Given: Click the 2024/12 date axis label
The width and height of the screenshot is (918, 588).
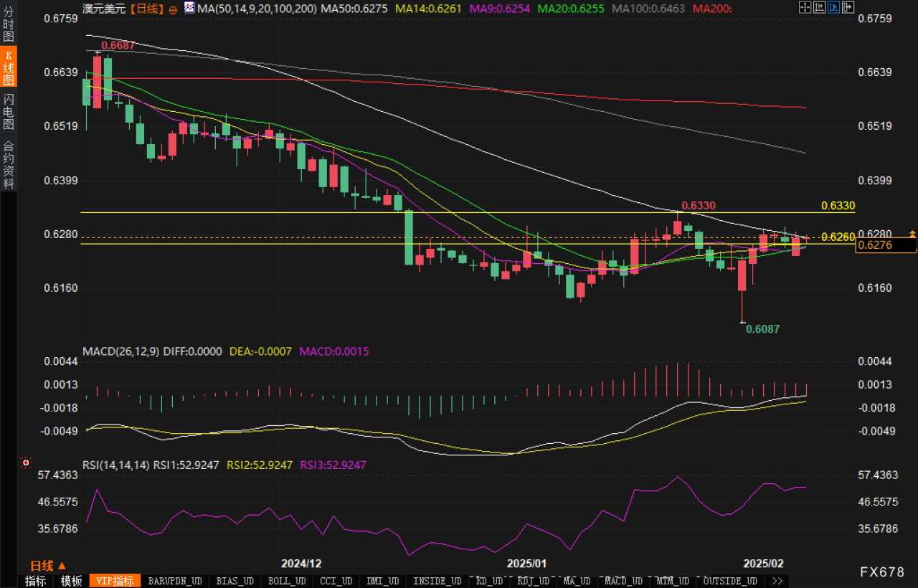Looking at the screenshot, I should pos(301,564).
